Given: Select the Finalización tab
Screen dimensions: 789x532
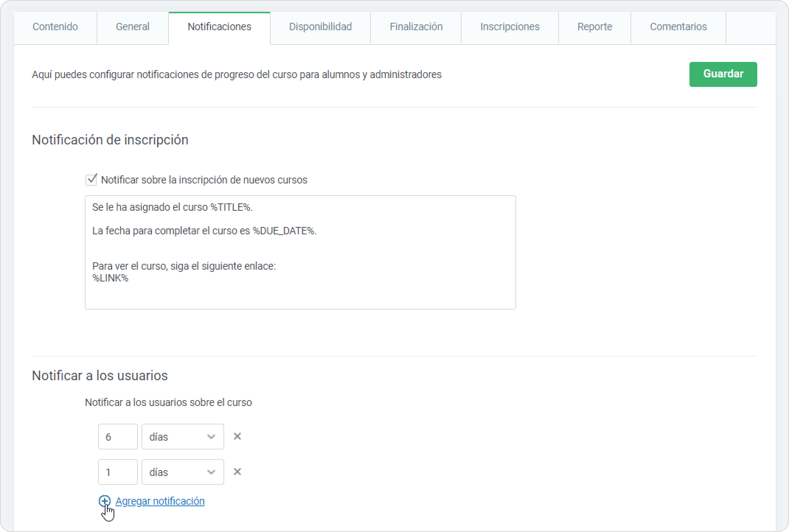Looking at the screenshot, I should 416,27.
